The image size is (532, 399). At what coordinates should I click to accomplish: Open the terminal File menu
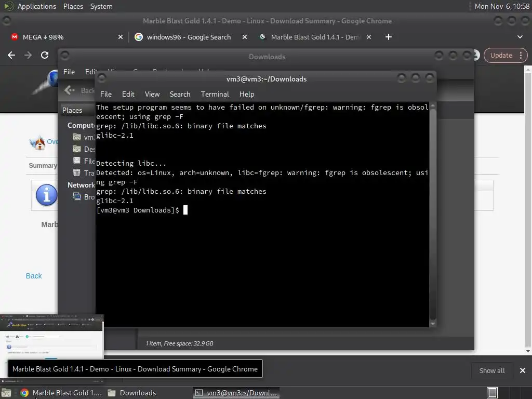click(106, 95)
